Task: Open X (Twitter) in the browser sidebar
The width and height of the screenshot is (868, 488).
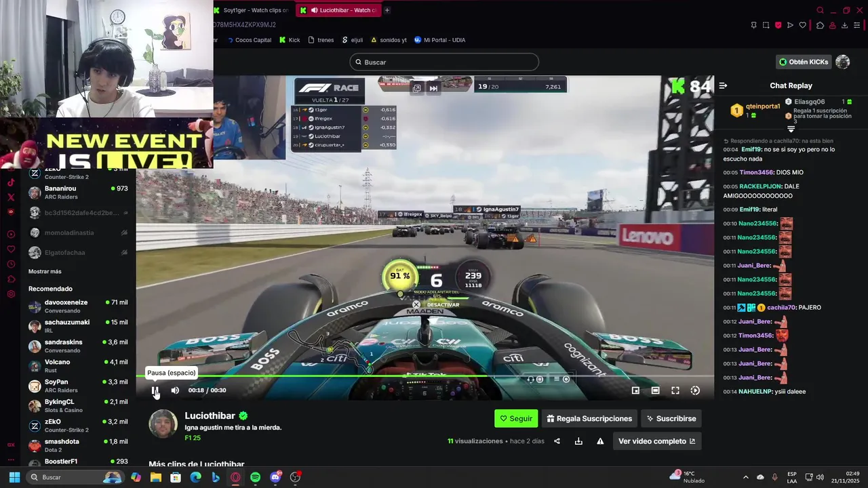Action: [x=11, y=197]
